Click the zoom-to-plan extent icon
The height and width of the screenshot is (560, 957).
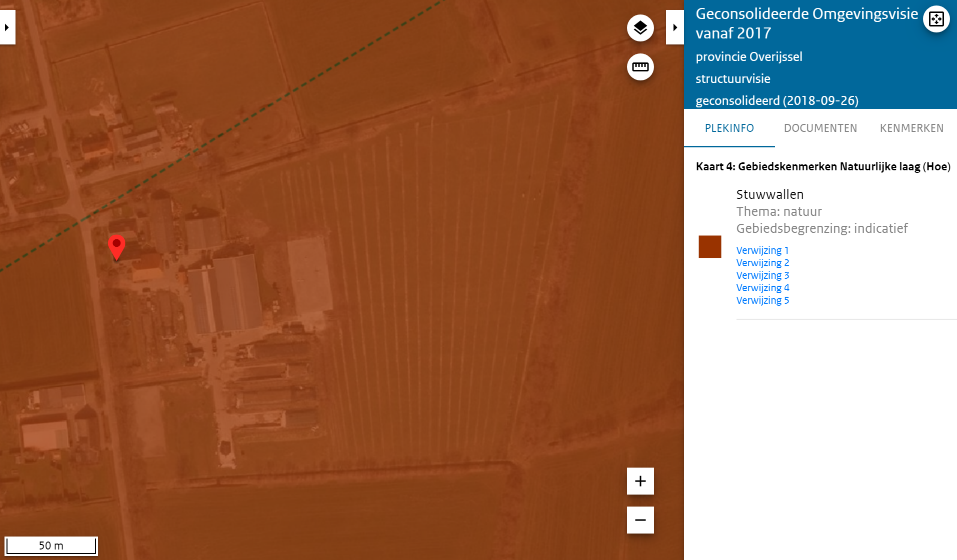click(x=936, y=19)
